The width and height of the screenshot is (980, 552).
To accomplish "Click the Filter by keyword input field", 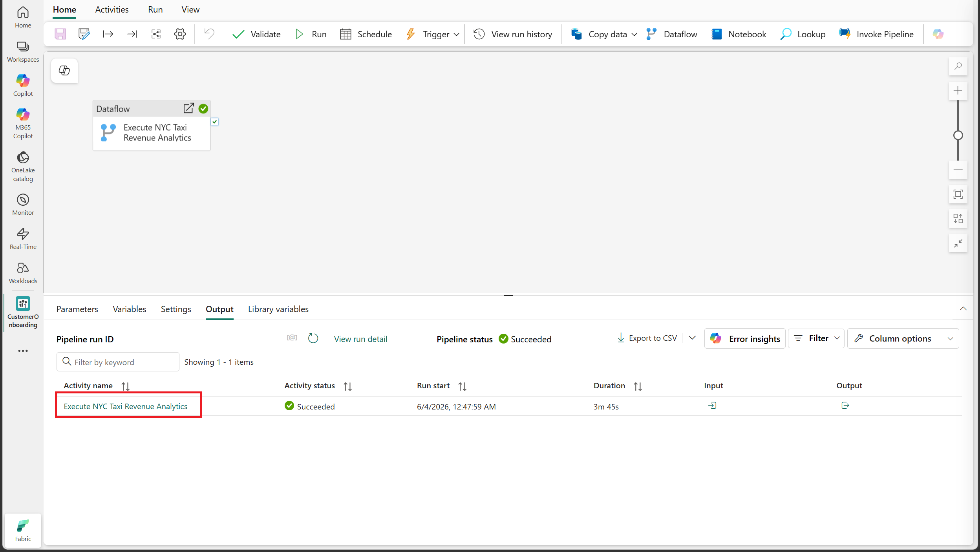I will 118,362.
